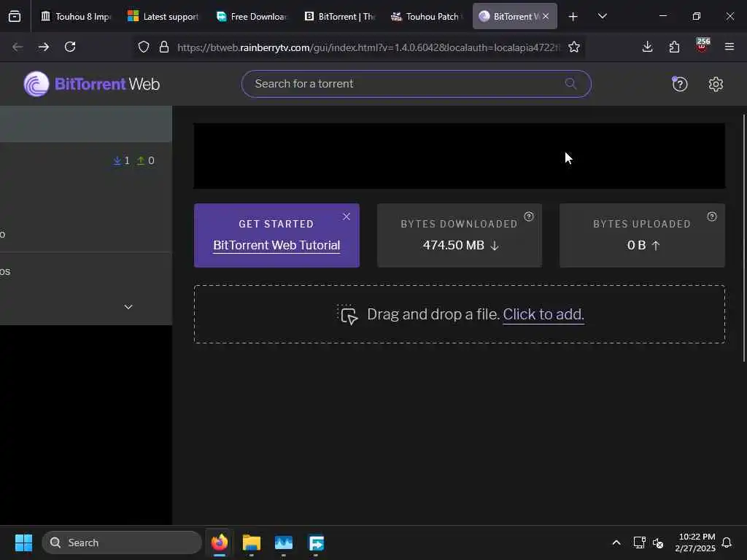Close the Get Started card

click(x=347, y=217)
